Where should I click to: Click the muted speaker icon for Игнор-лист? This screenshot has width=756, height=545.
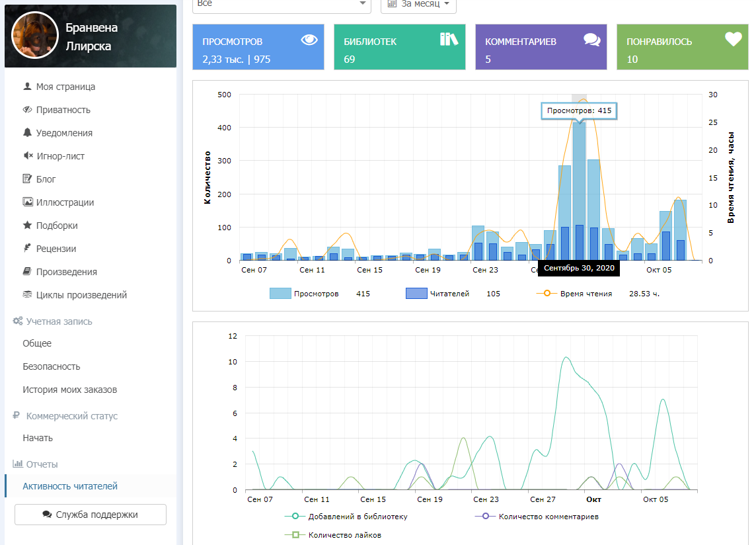(x=27, y=156)
